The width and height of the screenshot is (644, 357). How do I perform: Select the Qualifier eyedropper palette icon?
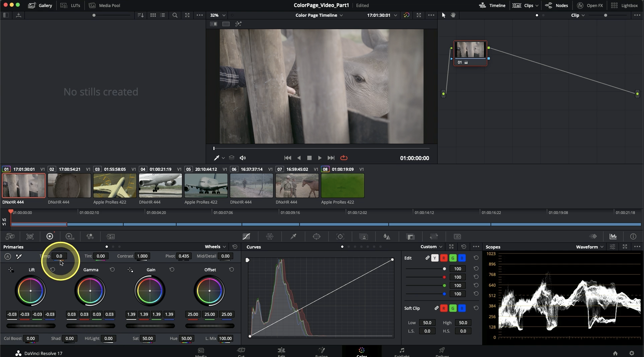tap(293, 236)
